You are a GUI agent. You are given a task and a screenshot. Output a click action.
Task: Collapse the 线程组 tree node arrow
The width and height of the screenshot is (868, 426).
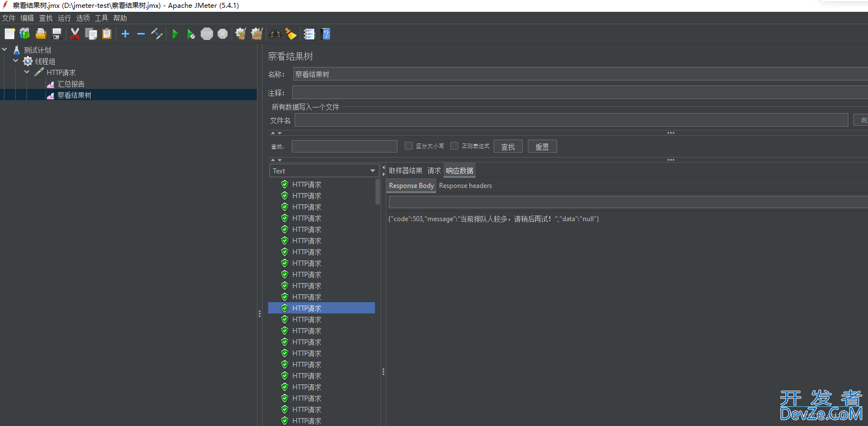coord(16,61)
